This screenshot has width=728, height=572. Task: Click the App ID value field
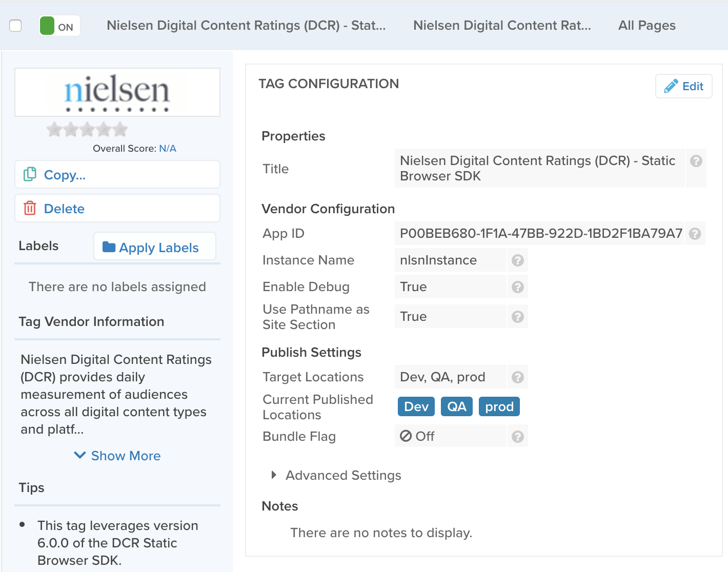(x=539, y=233)
